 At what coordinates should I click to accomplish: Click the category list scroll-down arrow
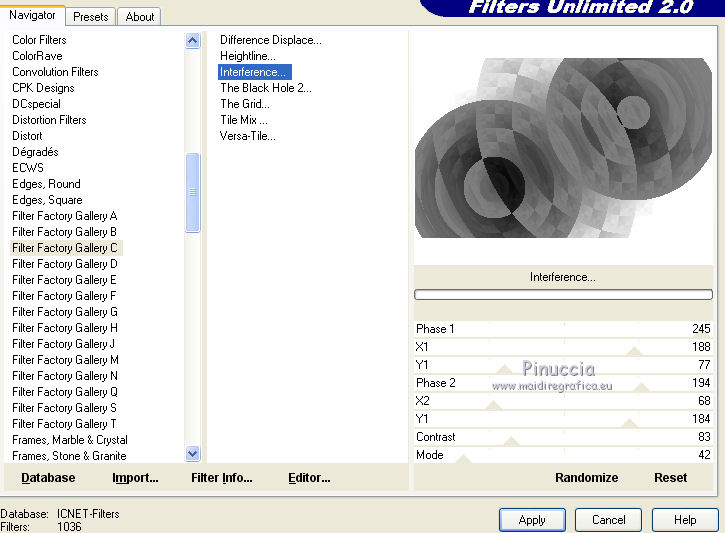(192, 453)
